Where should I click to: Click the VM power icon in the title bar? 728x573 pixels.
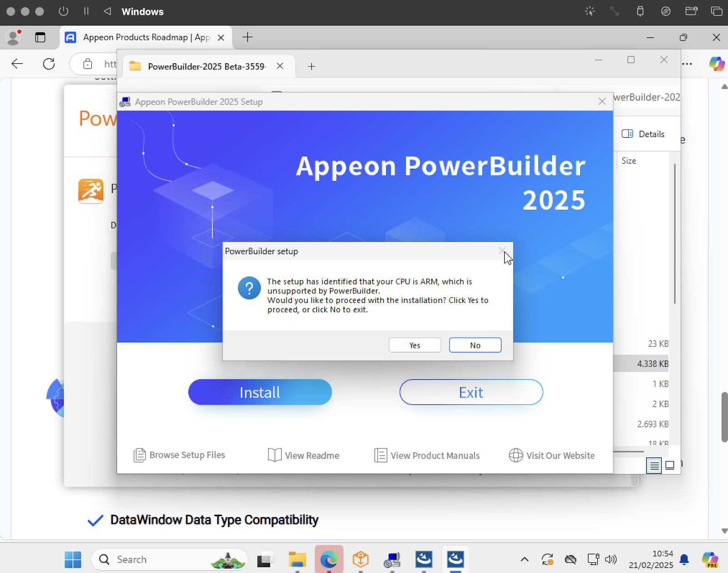pyautogui.click(x=64, y=11)
